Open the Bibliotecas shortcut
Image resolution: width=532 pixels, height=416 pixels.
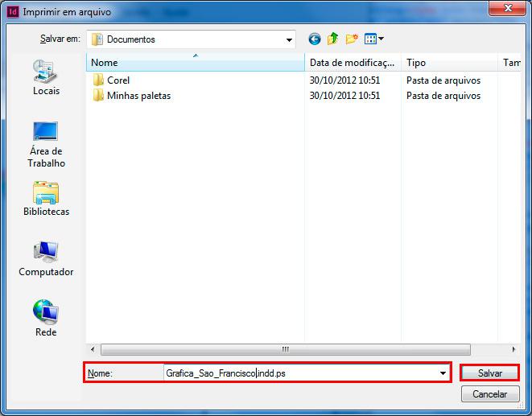46,199
